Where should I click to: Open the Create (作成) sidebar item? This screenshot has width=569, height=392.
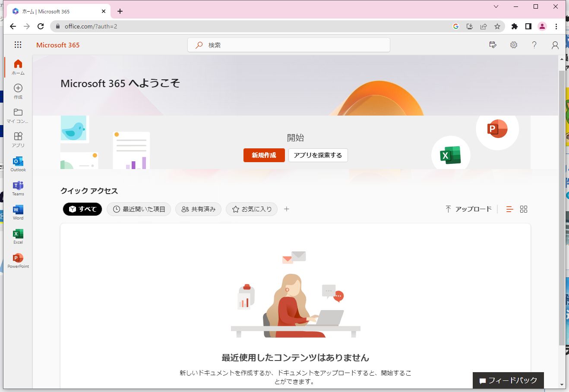pyautogui.click(x=18, y=91)
